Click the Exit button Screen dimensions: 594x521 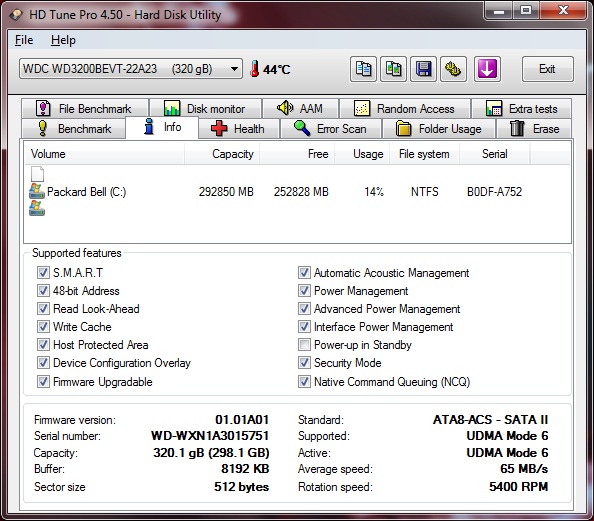click(x=547, y=69)
